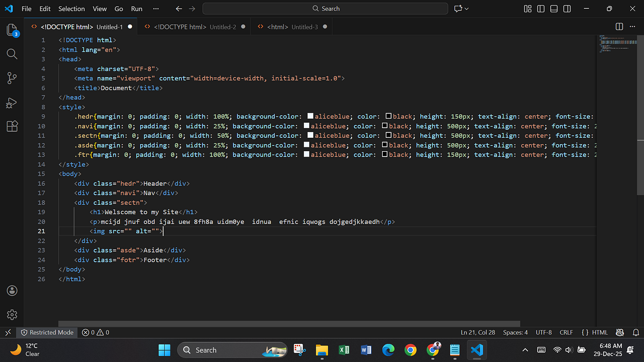
Task: Open the menu bar overflow ellipsis
Action: click(x=156, y=9)
